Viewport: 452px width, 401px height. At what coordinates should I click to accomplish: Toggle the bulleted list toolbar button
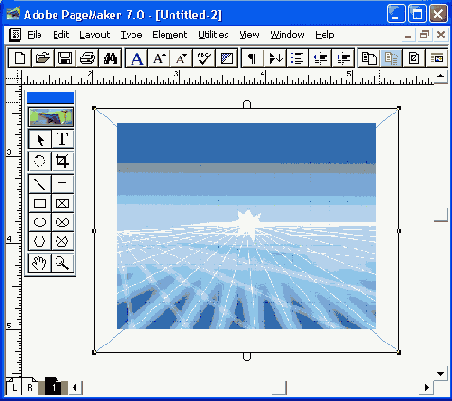[297, 58]
